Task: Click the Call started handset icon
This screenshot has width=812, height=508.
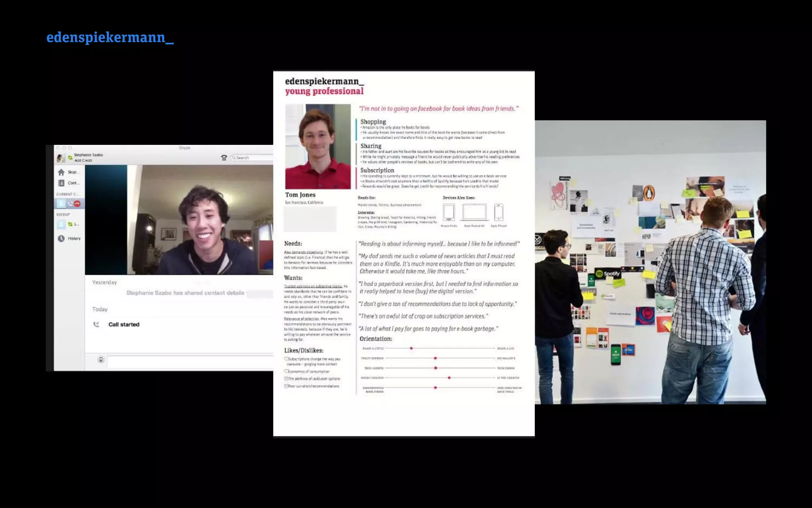Action: 96,324
